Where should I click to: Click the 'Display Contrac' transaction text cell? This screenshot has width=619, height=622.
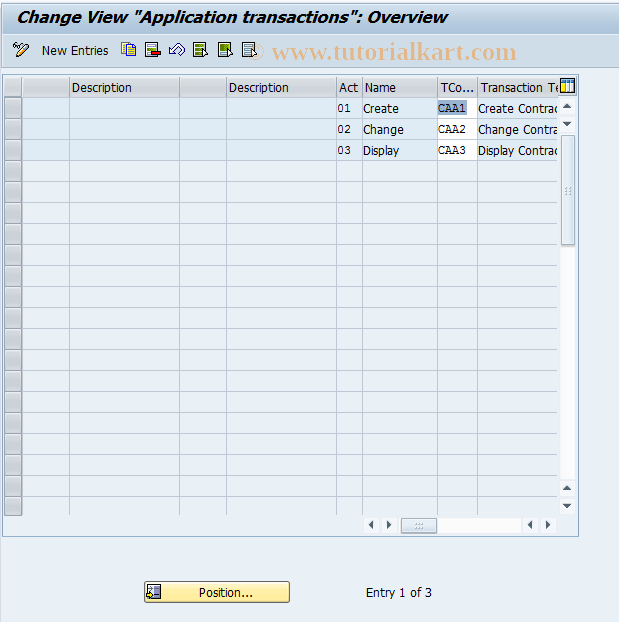(517, 150)
